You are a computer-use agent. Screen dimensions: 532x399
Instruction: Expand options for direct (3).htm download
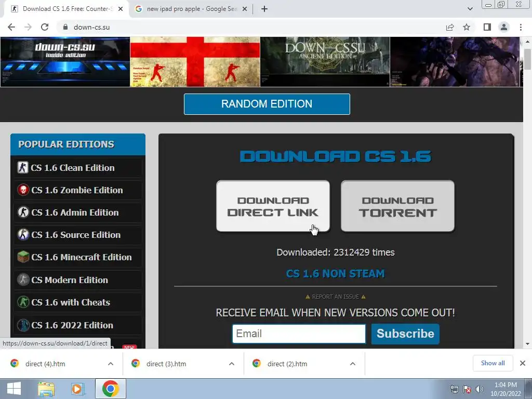(232, 364)
